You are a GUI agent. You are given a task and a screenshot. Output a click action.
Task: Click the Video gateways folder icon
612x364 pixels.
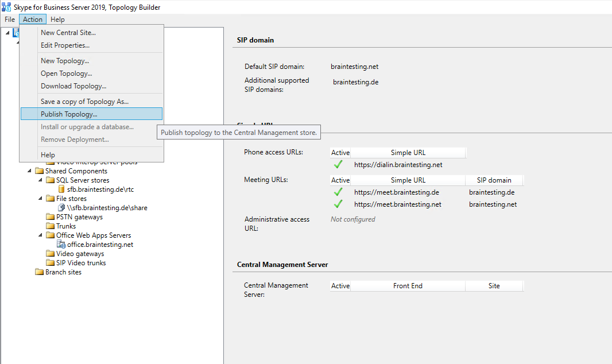click(51, 254)
